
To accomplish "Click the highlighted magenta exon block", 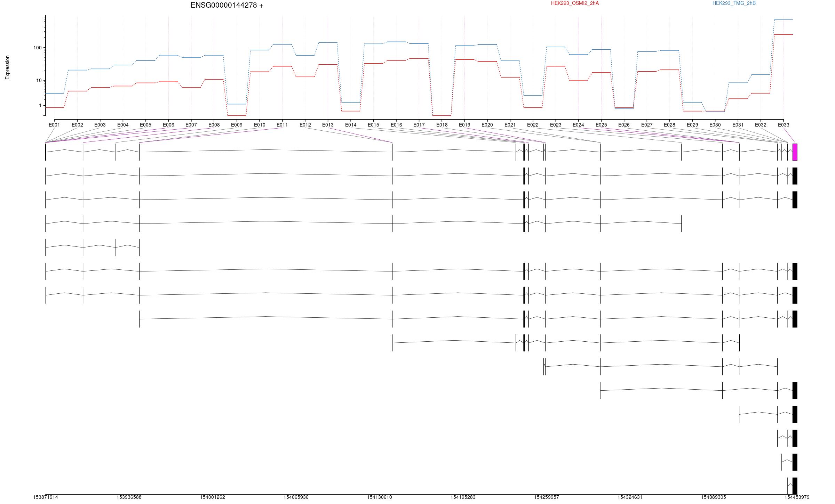I will click(795, 152).
